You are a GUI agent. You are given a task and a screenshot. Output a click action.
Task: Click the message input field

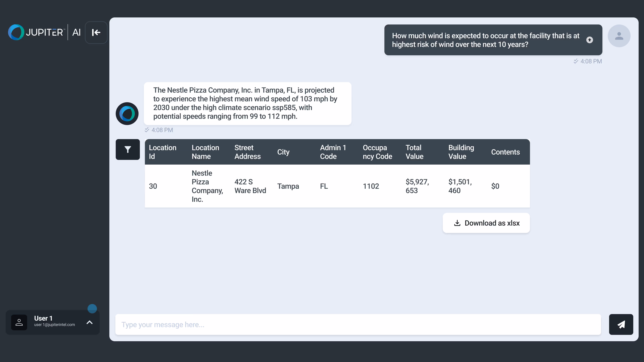tap(358, 324)
